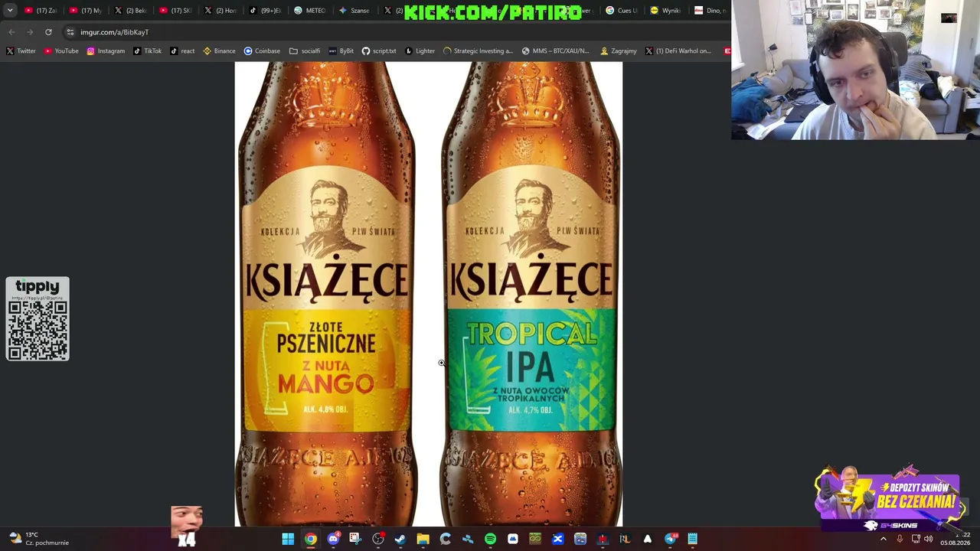Open the Lighter bookmark
This screenshot has width=980, height=551.
420,51
